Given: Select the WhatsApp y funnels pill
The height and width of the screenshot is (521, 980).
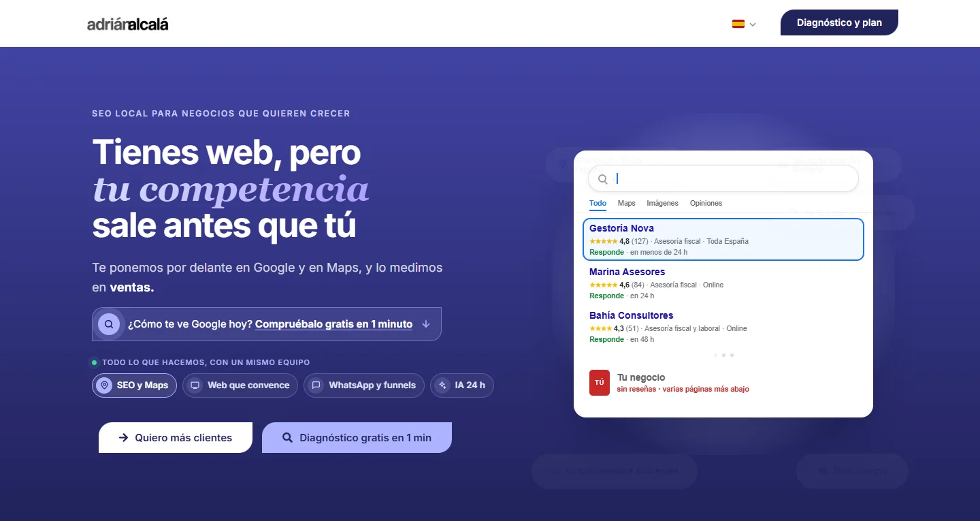Looking at the screenshot, I should coord(364,385).
